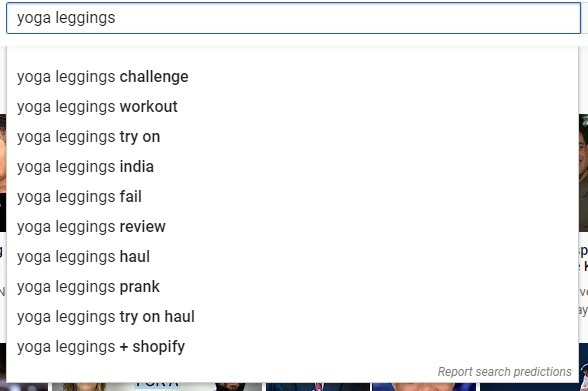Choose 'yoga leggings fail' suggestion
This screenshot has height=391, width=588.
[x=292, y=197]
